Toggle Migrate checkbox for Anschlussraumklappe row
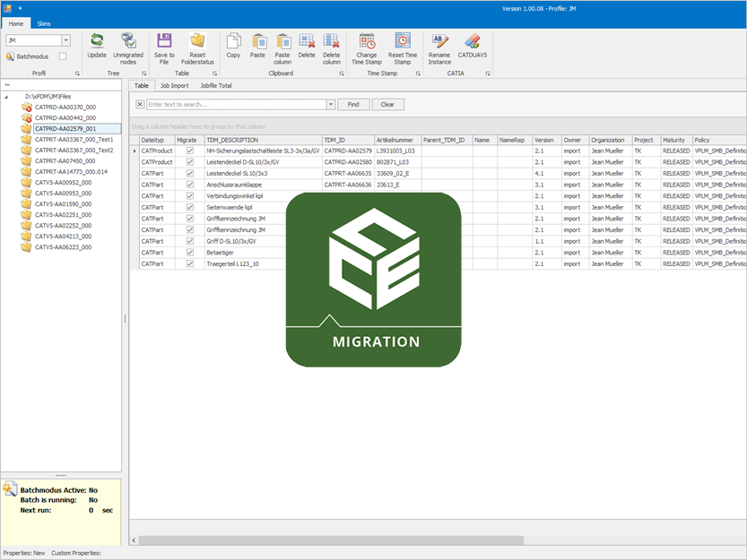The image size is (747, 560). (190, 185)
